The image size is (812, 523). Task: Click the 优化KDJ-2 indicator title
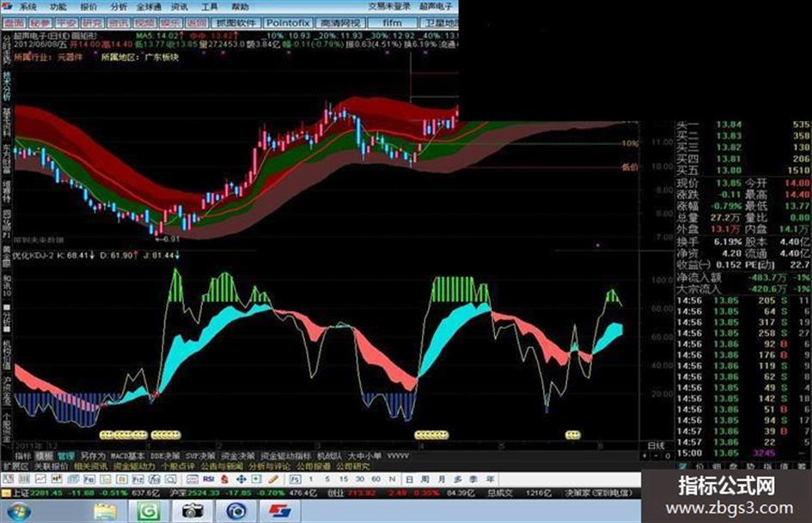coord(34,255)
